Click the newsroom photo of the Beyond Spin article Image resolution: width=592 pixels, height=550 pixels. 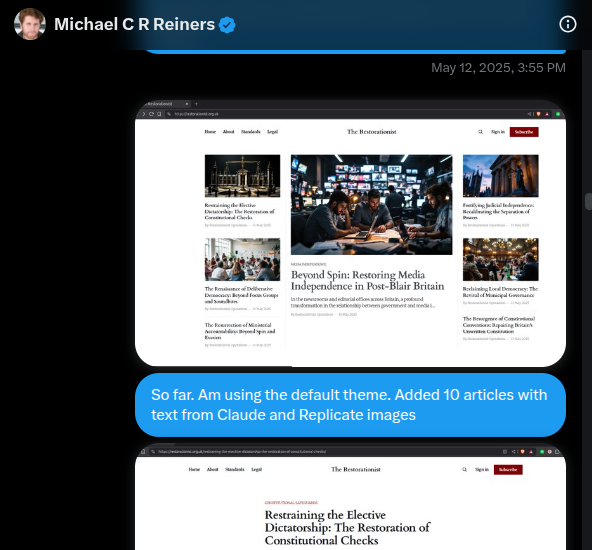click(x=372, y=205)
